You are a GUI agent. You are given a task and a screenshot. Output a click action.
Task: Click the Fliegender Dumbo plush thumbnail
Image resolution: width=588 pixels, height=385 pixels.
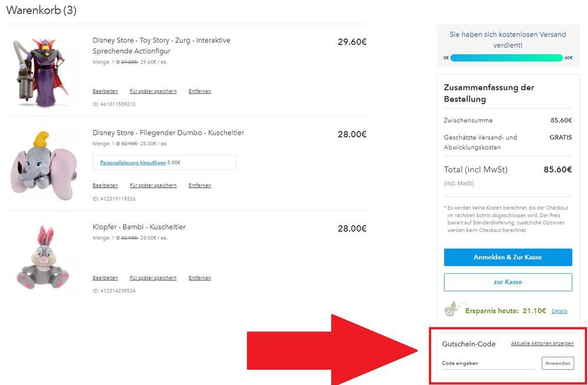coord(44,165)
